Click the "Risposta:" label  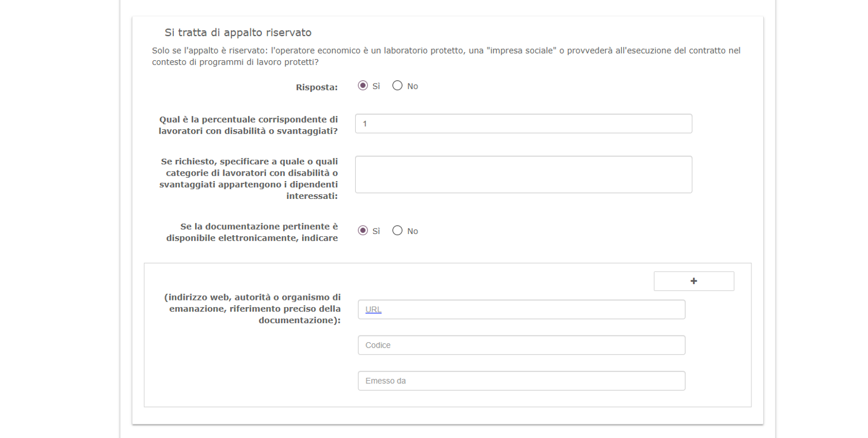tap(317, 87)
